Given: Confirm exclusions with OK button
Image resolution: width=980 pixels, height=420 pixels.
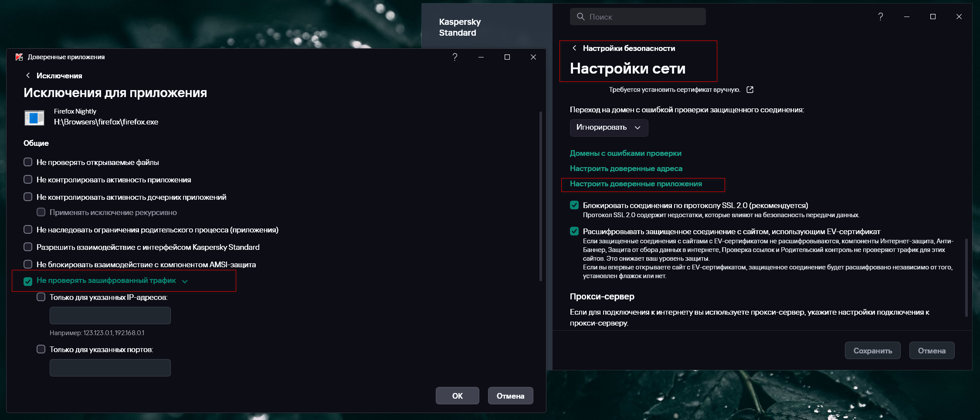Looking at the screenshot, I should (457, 396).
